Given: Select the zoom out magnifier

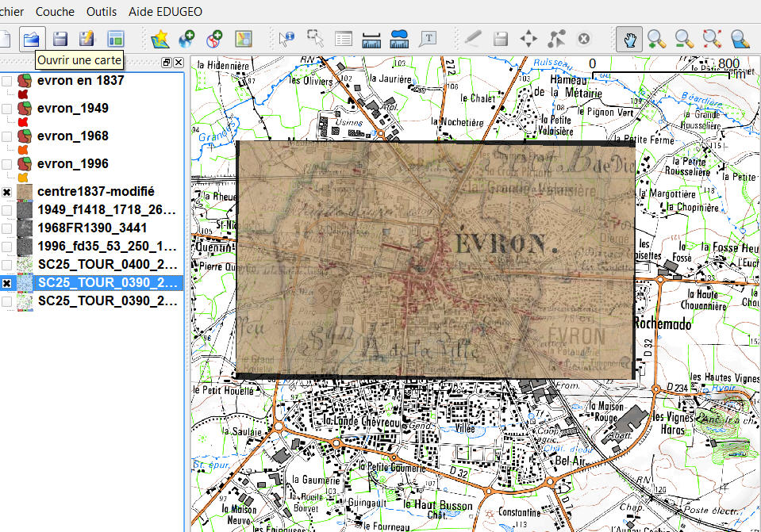Looking at the screenshot, I should pos(684,39).
